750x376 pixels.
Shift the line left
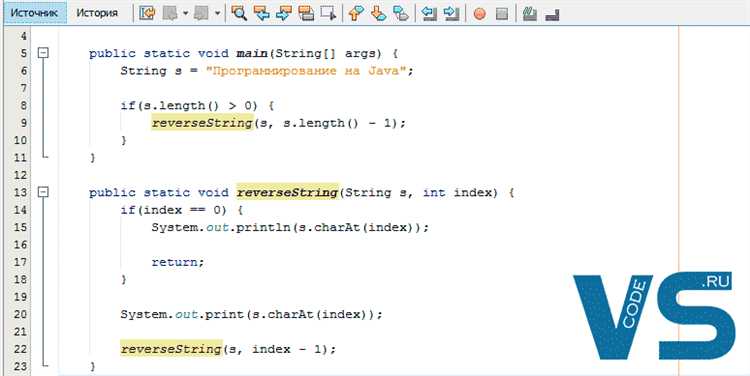pyautogui.click(x=429, y=13)
